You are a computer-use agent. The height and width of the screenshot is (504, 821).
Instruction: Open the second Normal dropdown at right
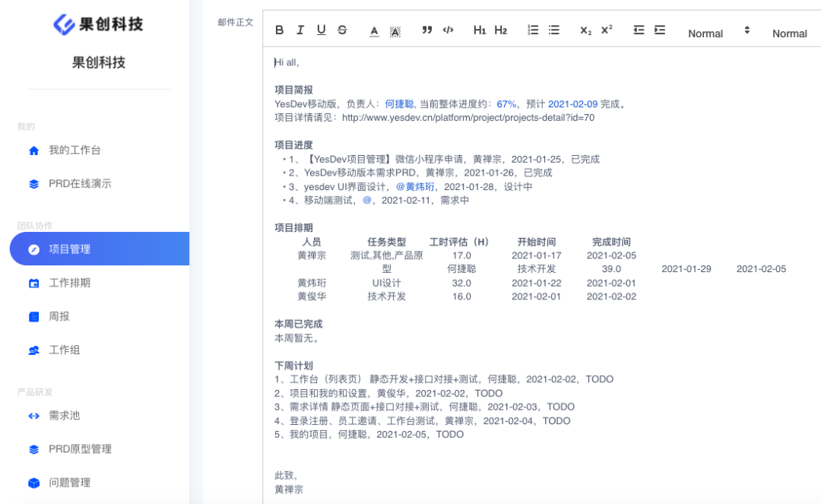(x=790, y=33)
